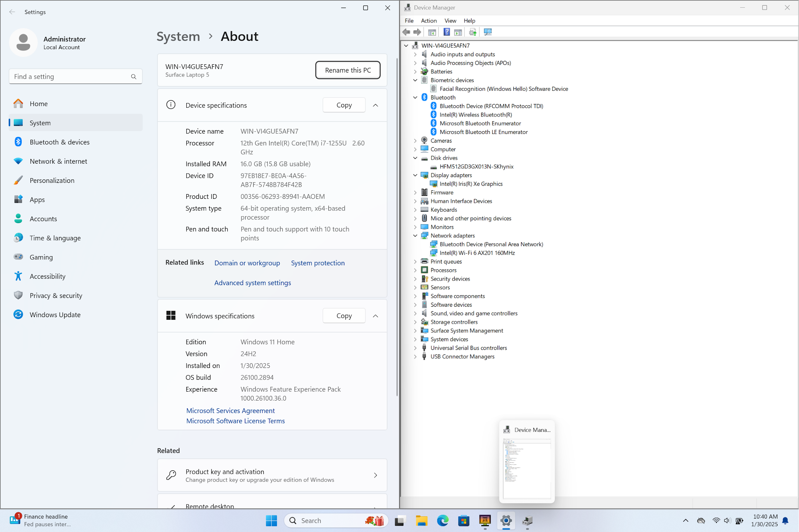Select Intel(R) Wireless Bluetooth(R) device
Screen dimensions: 799x532
pos(475,115)
